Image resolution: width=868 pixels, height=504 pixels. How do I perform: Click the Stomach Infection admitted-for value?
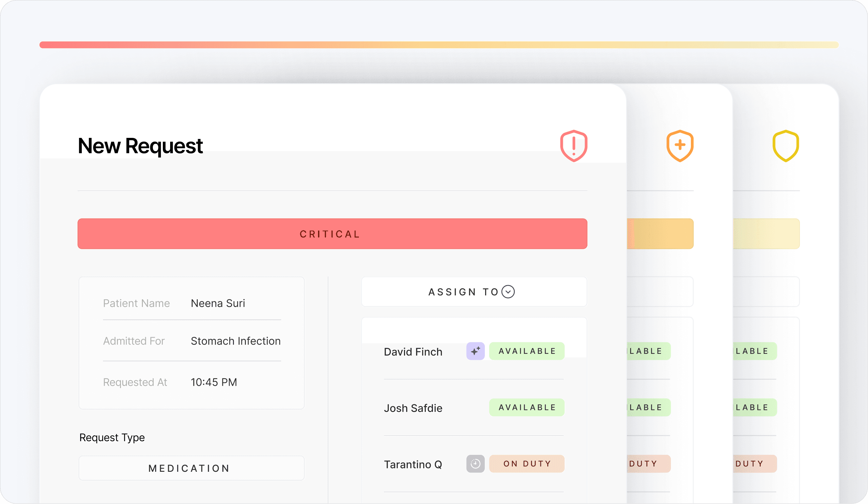(x=236, y=341)
